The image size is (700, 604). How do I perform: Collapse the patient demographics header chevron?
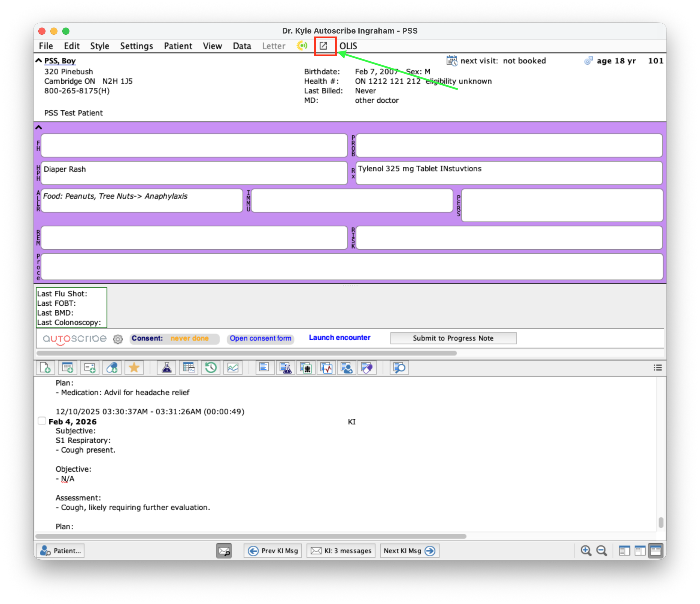click(39, 60)
